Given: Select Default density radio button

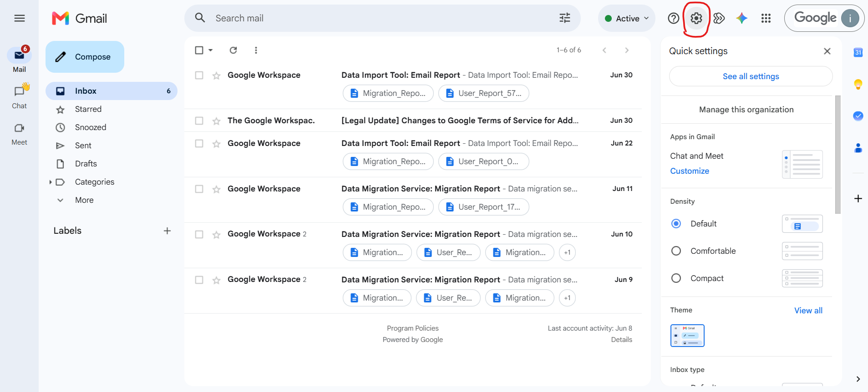Looking at the screenshot, I should [676, 224].
